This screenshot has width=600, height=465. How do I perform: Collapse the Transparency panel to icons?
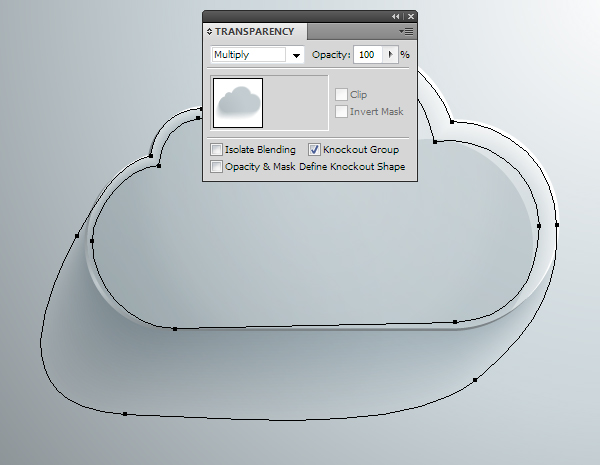point(395,16)
